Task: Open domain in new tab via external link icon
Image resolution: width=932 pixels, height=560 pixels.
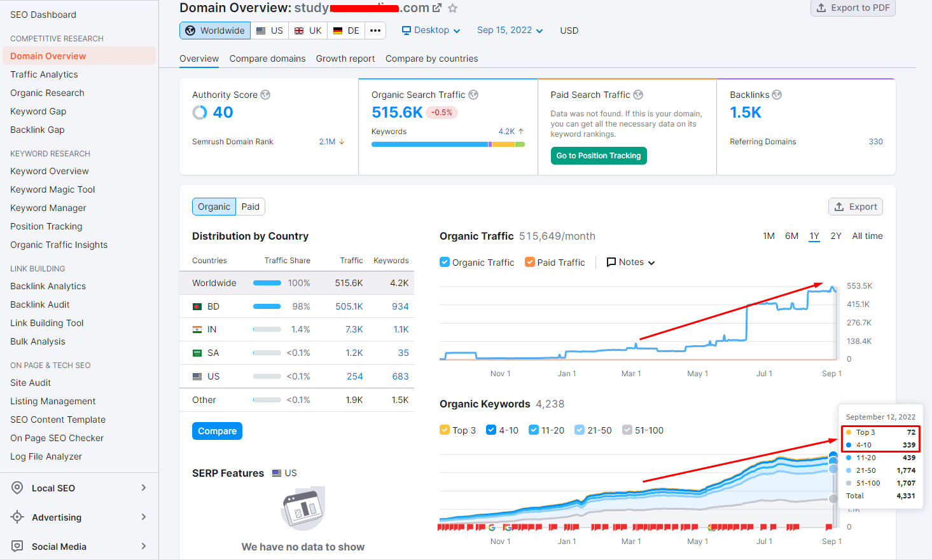Action: click(x=437, y=8)
